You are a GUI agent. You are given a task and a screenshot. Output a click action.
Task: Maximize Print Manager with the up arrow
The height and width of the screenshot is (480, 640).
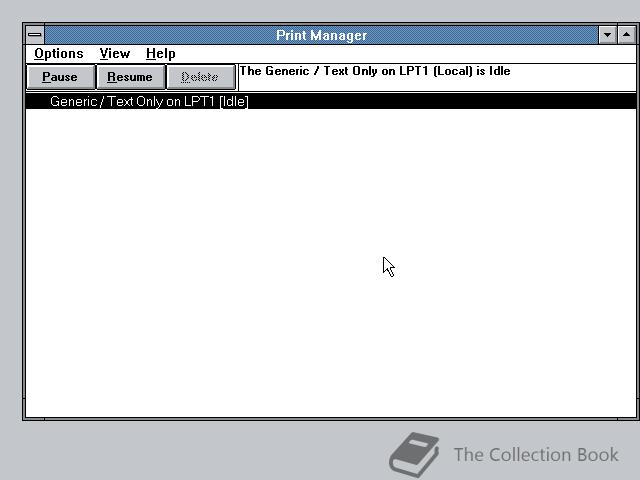click(x=627, y=35)
